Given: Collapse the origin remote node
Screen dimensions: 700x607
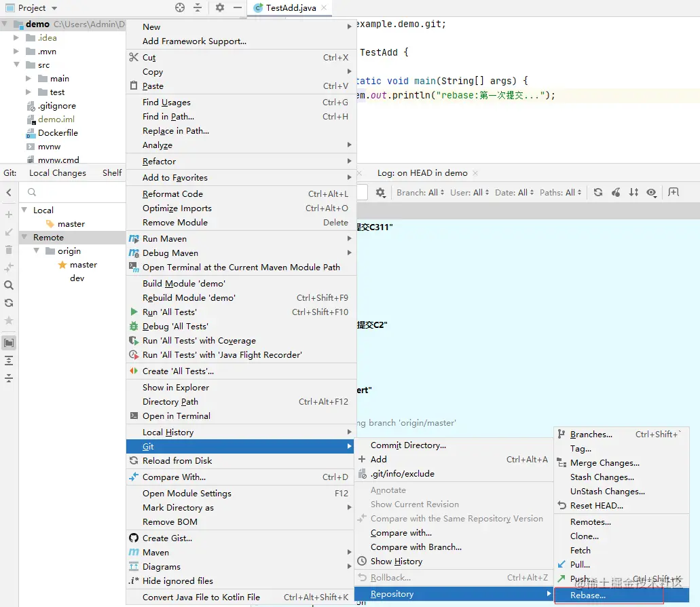Looking at the screenshot, I should pos(37,251).
